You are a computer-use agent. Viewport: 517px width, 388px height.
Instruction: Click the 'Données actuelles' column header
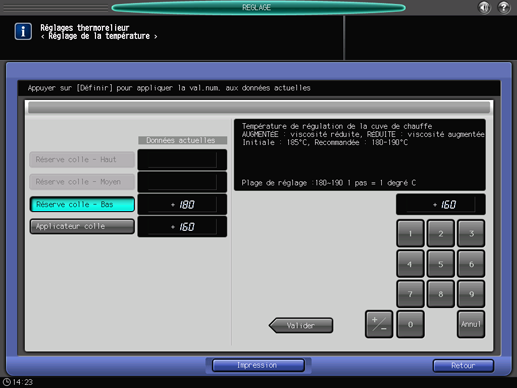coord(182,140)
